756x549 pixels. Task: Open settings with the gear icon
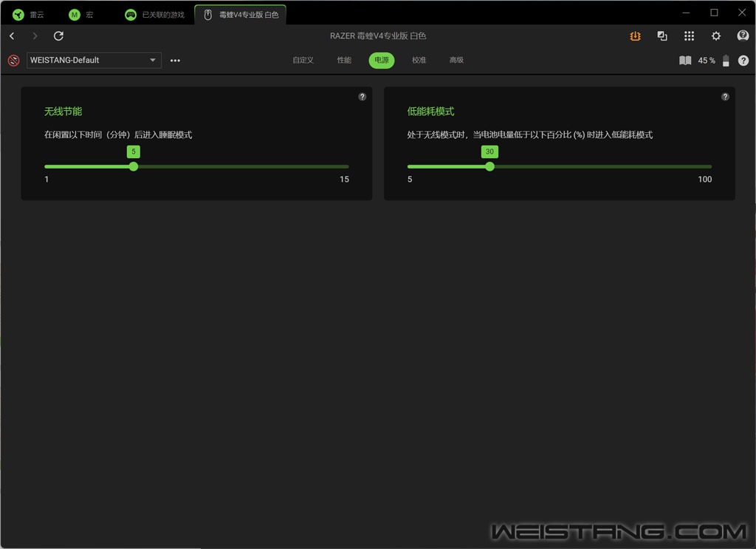[715, 36]
